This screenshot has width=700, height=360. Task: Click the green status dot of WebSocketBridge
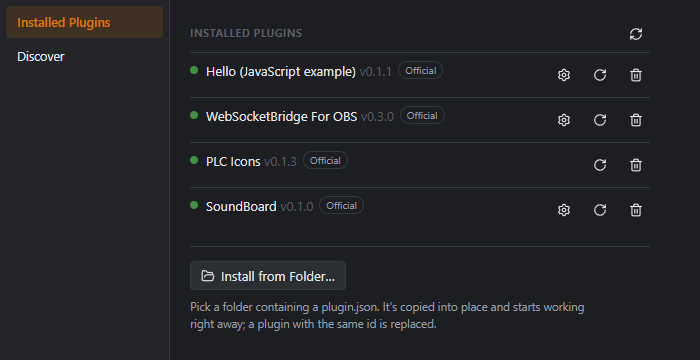click(194, 115)
